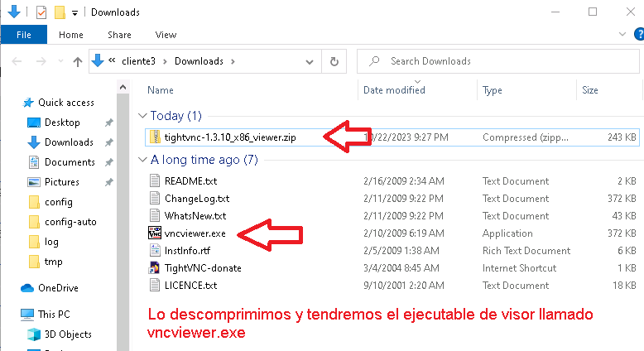
Task: Click the tightvnc-1.3.10_x86_viewer.zip file name
Action: point(230,137)
